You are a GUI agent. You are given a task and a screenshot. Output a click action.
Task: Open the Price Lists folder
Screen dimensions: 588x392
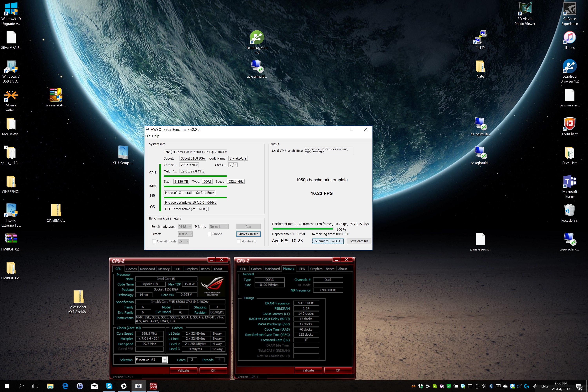570,155
